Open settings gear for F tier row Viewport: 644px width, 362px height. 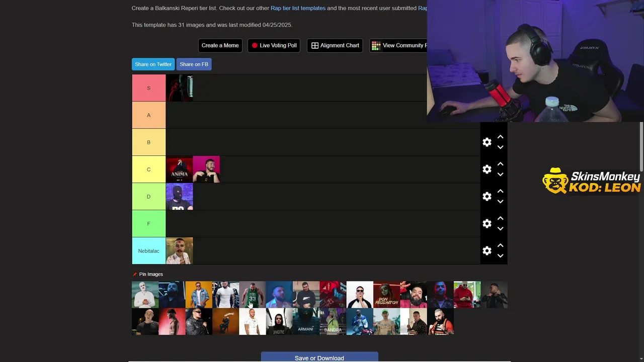coord(487,224)
